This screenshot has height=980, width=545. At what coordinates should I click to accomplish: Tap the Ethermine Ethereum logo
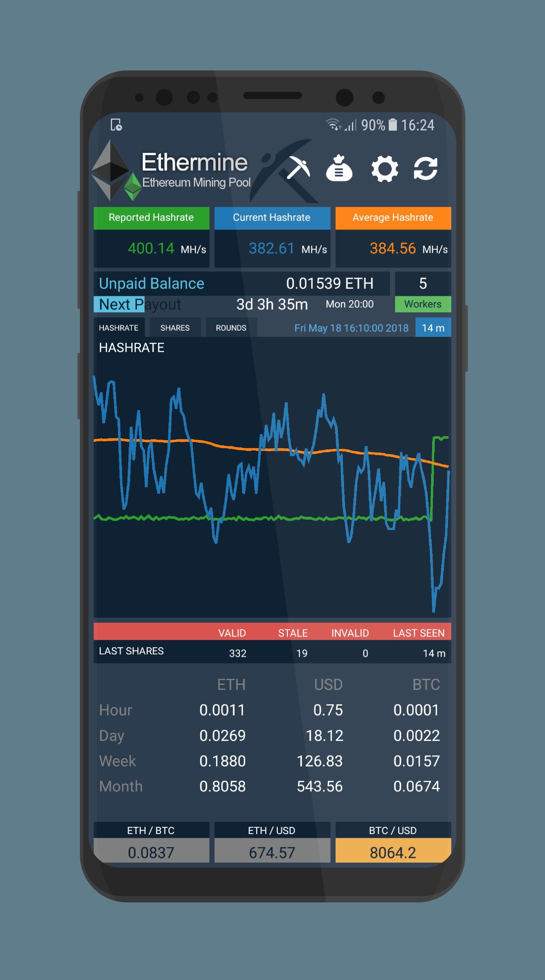click(x=116, y=170)
